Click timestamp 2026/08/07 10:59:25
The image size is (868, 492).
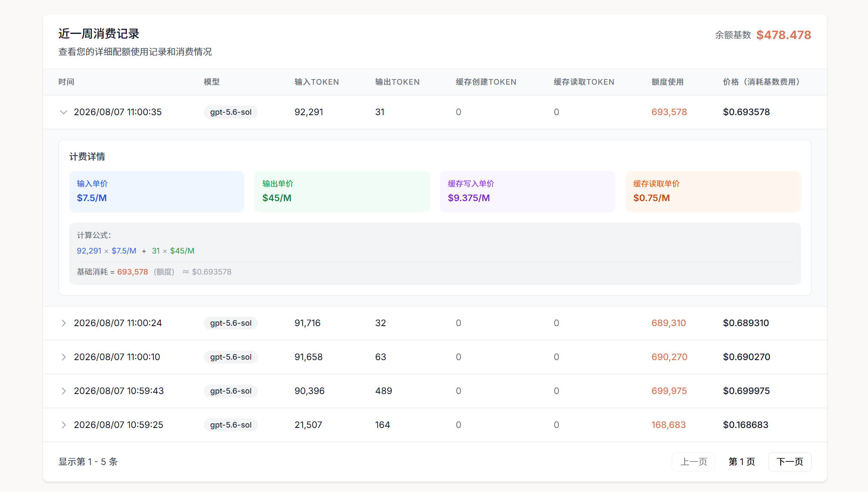click(x=119, y=425)
